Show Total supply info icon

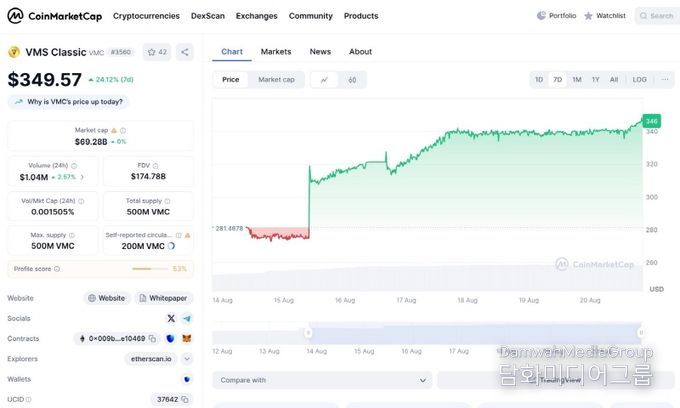[x=167, y=201]
